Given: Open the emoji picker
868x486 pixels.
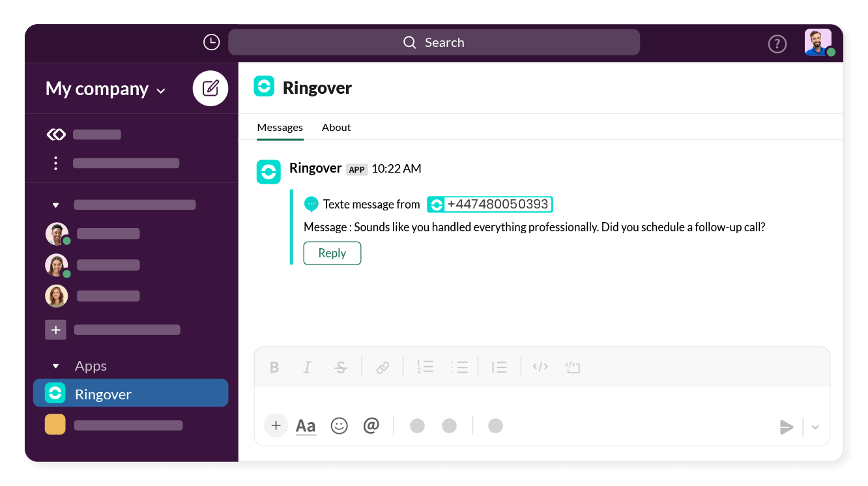Looking at the screenshot, I should tap(340, 425).
